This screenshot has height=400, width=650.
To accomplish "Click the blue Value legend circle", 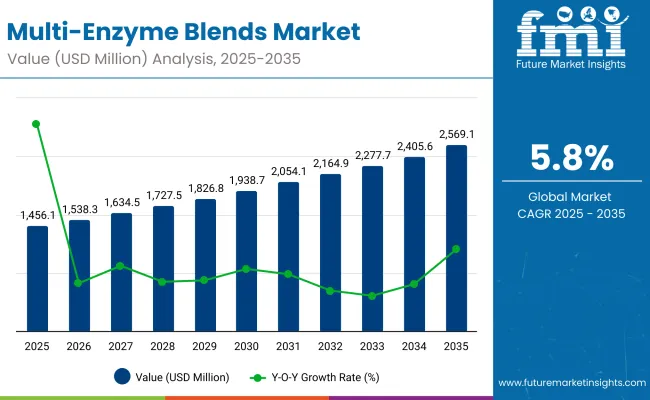I will [122, 377].
